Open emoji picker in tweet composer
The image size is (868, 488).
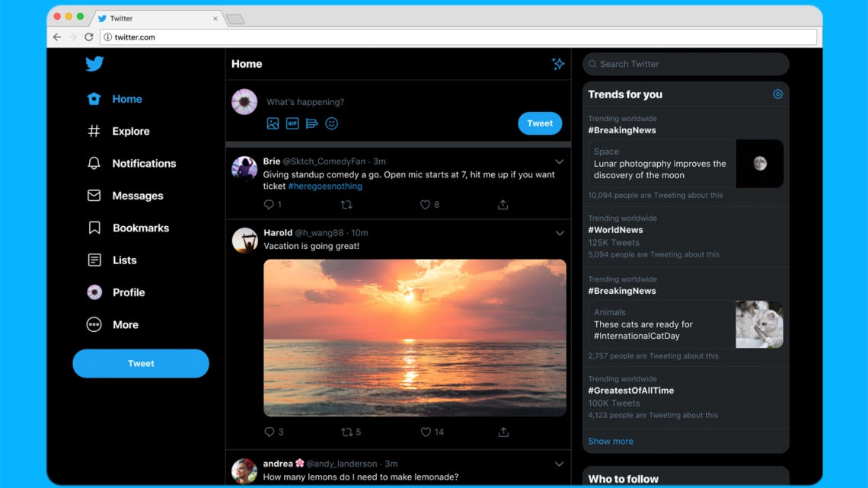click(x=331, y=123)
